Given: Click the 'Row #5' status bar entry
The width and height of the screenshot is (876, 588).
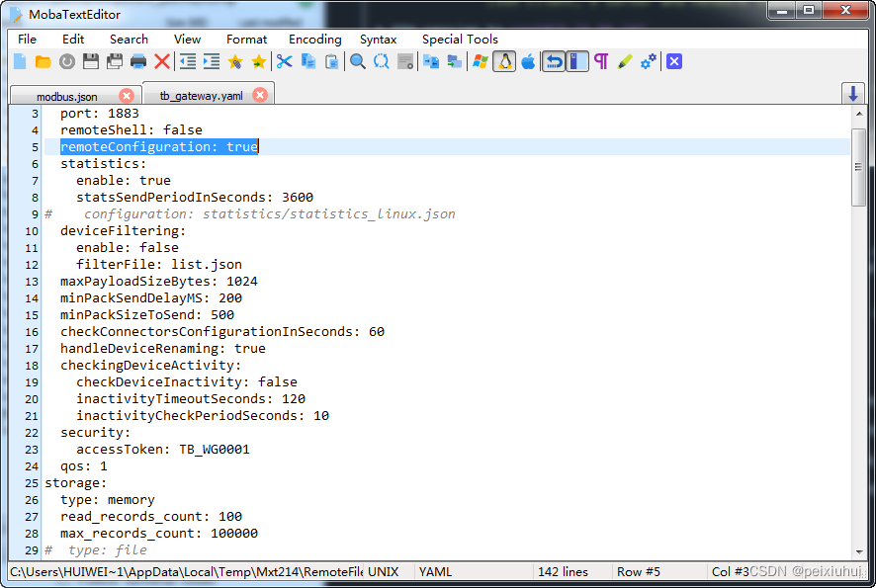Looking at the screenshot, I should 639,572.
